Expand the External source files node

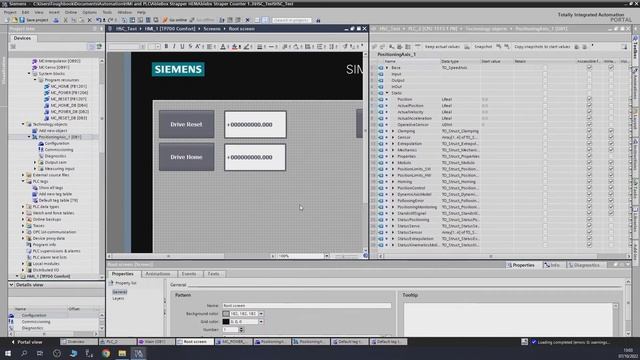point(23,175)
